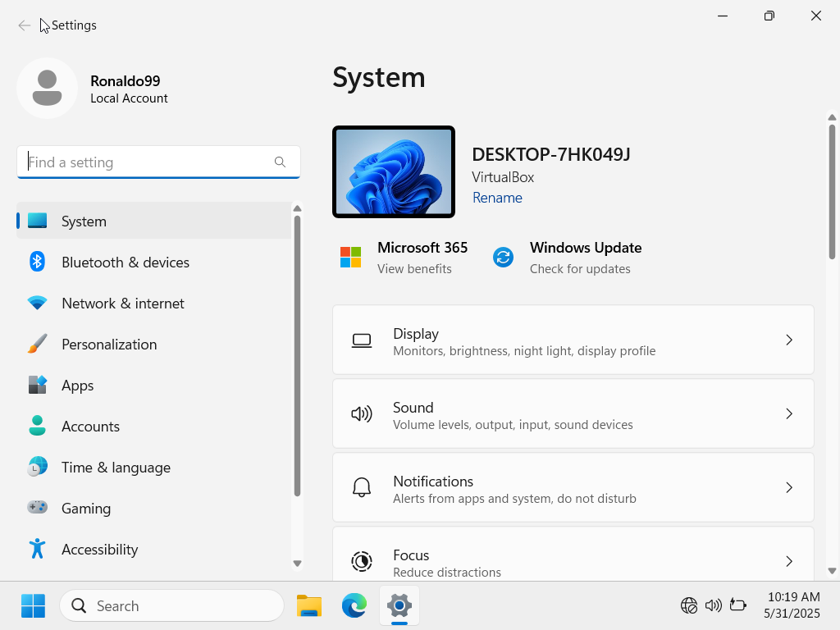Click the Settings gear on taskbar
This screenshot has height=630, width=840.
pos(399,606)
